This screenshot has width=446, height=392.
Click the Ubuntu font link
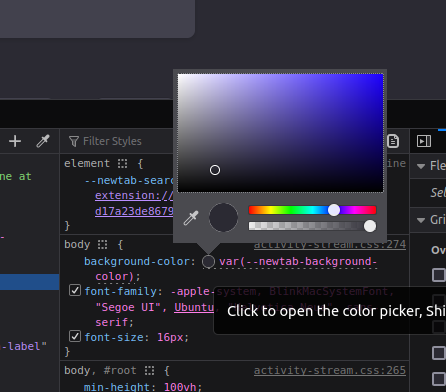pos(194,307)
